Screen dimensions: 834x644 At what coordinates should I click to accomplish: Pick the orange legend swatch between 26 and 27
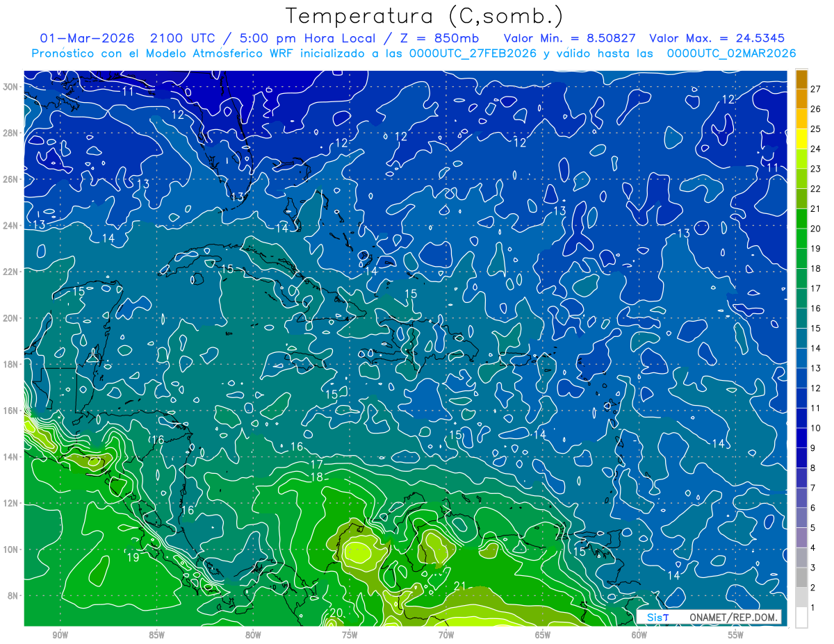coord(801,99)
